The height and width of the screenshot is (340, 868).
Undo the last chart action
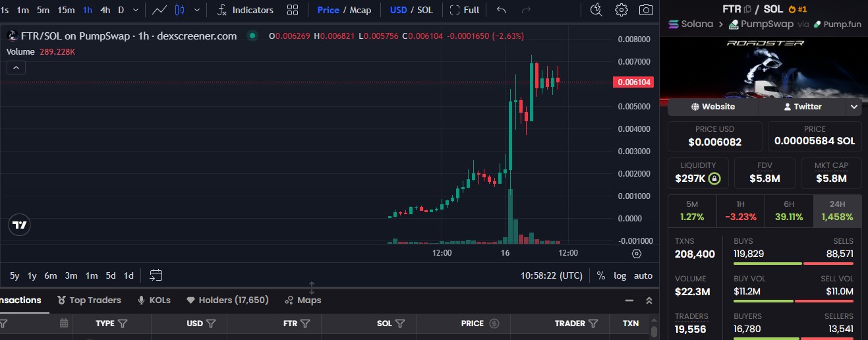point(502,10)
